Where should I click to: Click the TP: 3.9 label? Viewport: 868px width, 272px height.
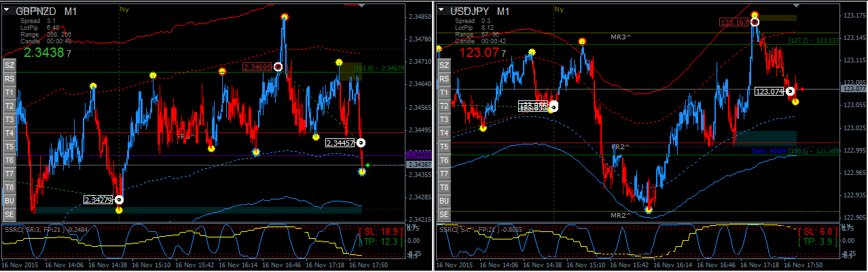818,241
